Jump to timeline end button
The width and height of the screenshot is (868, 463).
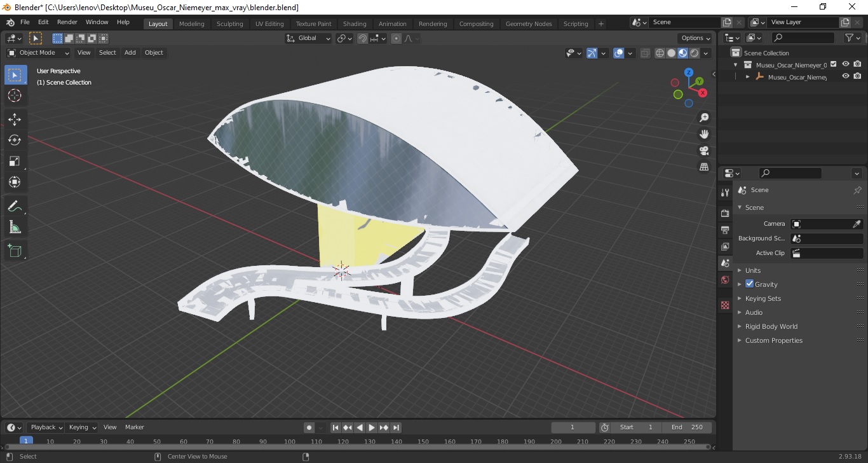396,427
